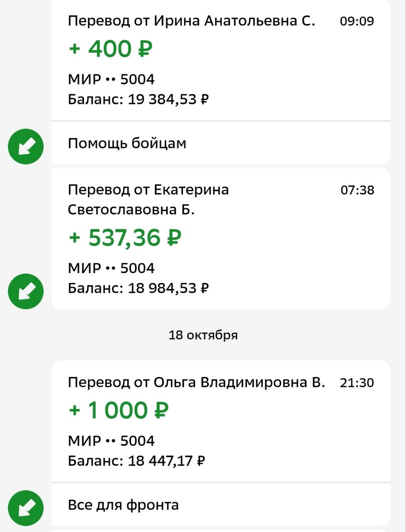Screen dimensions: 406x532
Task: Tap balance 18 984,53 ₽ line
Action: coord(138,288)
